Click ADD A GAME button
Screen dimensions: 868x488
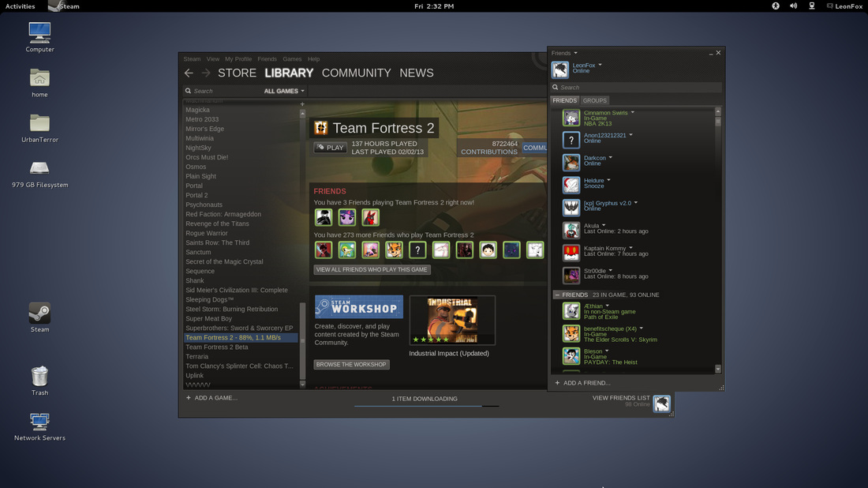click(212, 398)
